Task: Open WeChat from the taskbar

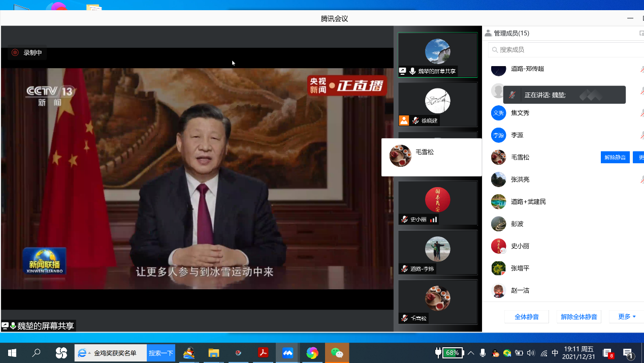Action: [x=337, y=353]
